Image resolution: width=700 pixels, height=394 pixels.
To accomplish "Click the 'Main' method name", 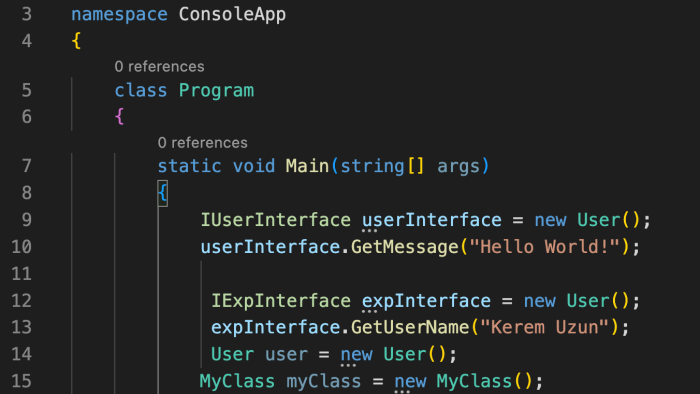I will pyautogui.click(x=307, y=166).
